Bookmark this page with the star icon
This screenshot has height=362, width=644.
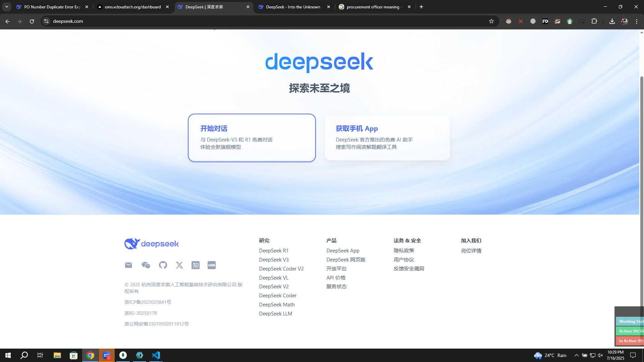491,21
